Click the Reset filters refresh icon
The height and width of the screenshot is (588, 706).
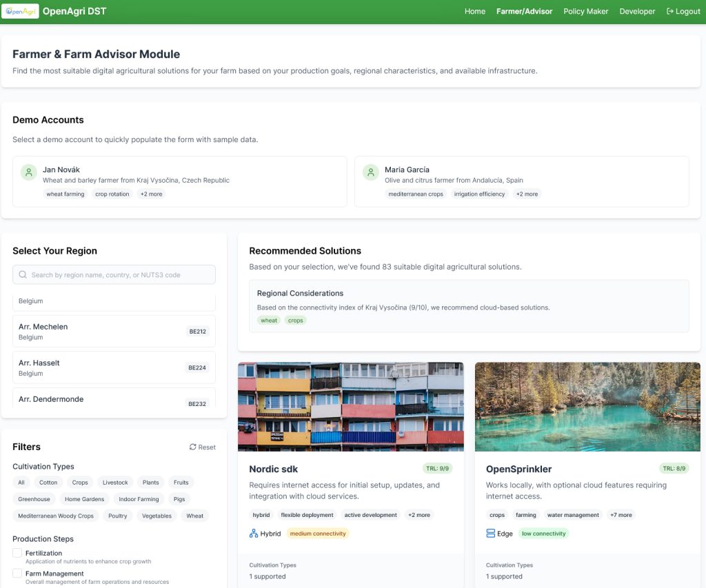click(193, 447)
